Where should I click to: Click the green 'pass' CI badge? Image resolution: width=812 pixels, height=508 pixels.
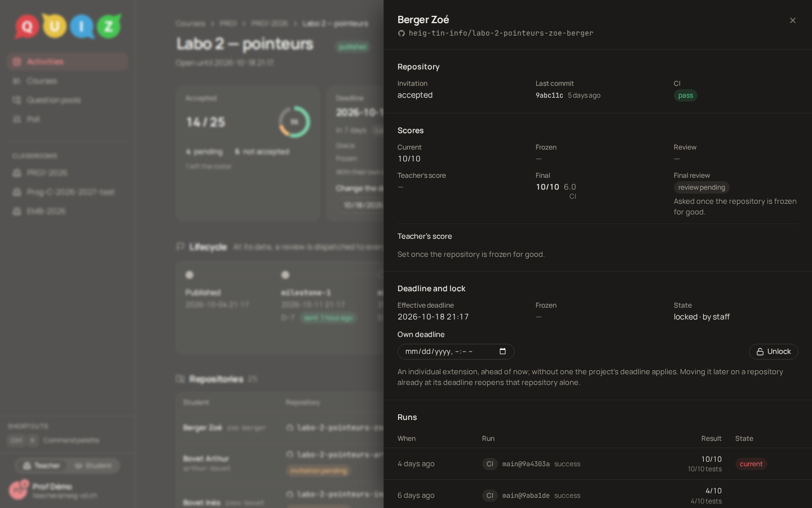pos(686,95)
